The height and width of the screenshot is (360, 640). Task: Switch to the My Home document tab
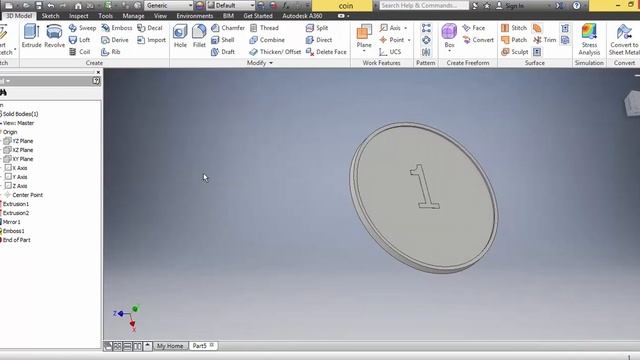[x=170, y=346]
